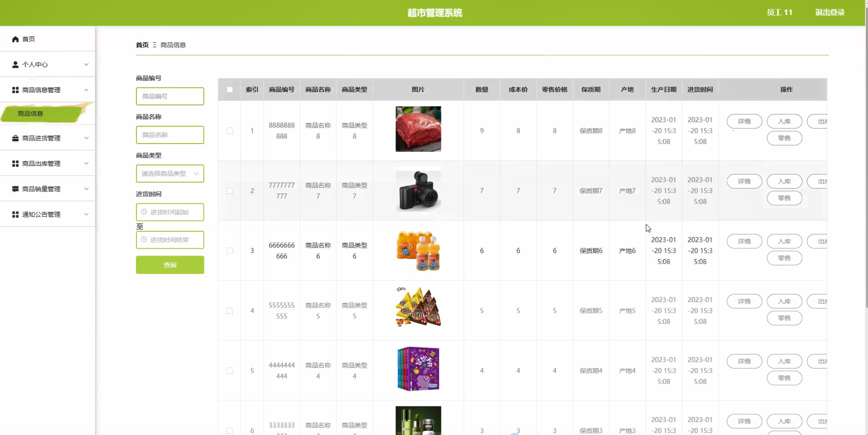This screenshot has width=868, height=435.
Task: Click 退出登录 to log out
Action: pyautogui.click(x=830, y=13)
